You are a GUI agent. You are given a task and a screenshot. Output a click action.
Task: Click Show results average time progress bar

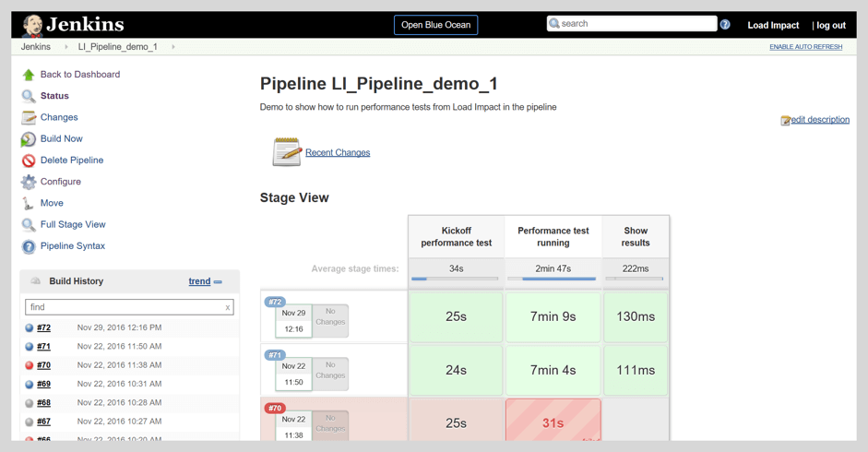point(635,279)
